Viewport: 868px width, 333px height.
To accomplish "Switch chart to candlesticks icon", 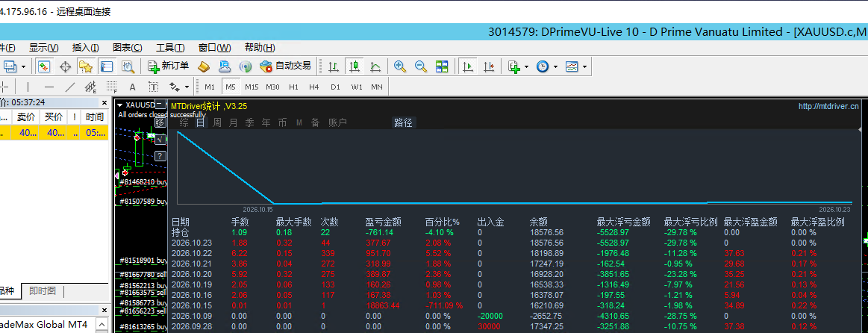I will pyautogui.click(x=355, y=66).
